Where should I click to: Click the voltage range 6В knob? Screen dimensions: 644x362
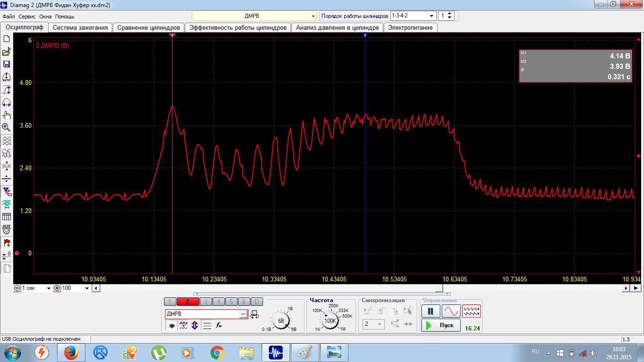(281, 321)
